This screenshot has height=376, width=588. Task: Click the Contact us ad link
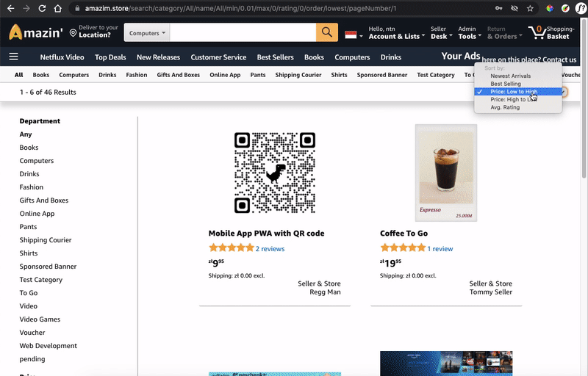559,59
